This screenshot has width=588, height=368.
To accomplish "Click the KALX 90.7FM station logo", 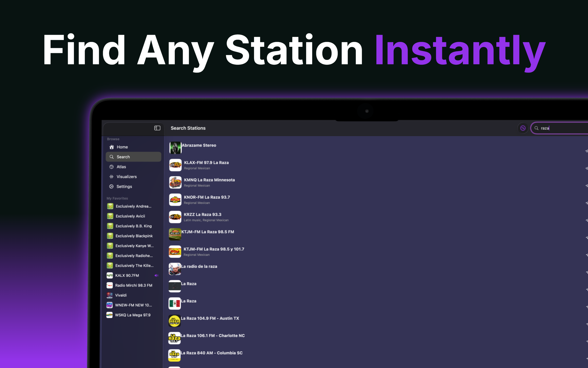I will point(110,276).
